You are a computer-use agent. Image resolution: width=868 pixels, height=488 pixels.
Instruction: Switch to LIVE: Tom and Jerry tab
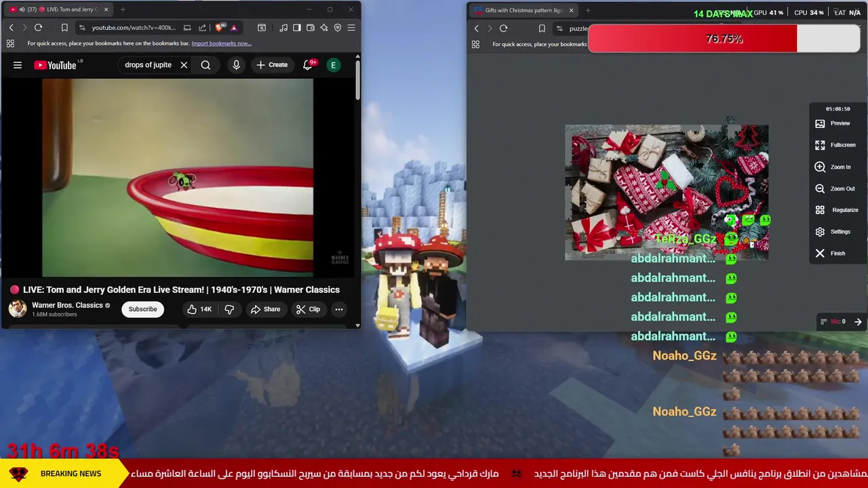58,9
